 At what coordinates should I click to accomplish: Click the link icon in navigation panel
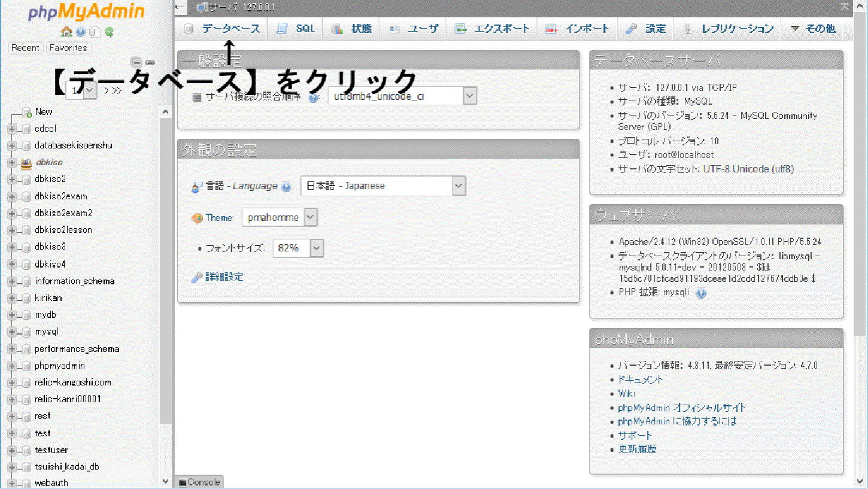click(150, 62)
